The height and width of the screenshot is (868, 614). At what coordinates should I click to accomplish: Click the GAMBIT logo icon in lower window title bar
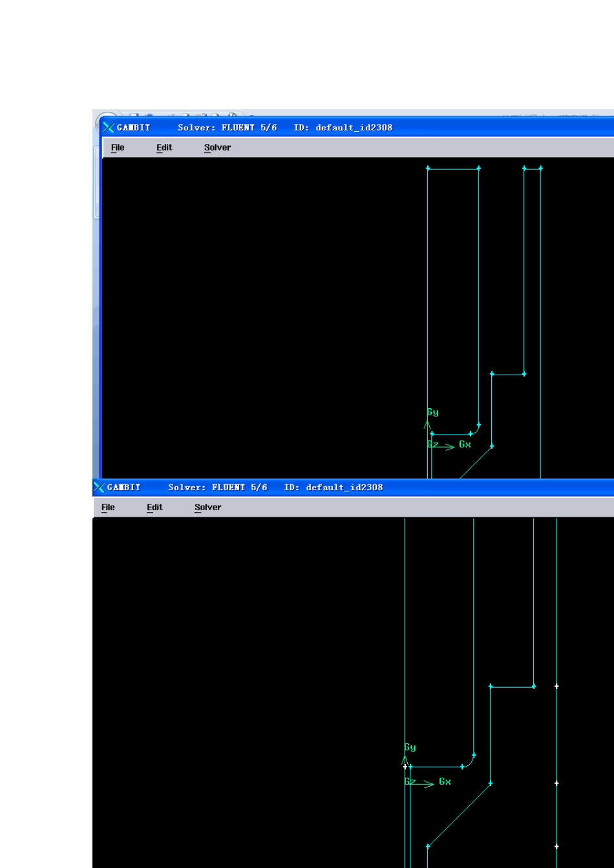(99, 487)
